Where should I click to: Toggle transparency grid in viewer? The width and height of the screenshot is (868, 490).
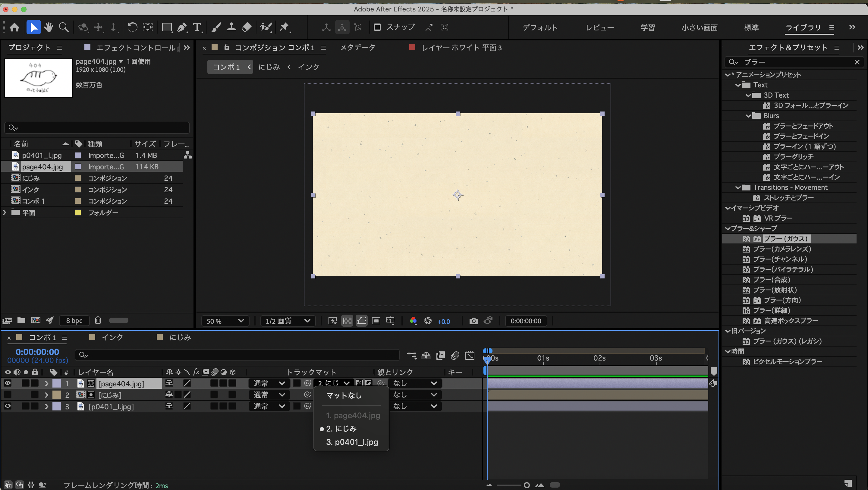347,321
